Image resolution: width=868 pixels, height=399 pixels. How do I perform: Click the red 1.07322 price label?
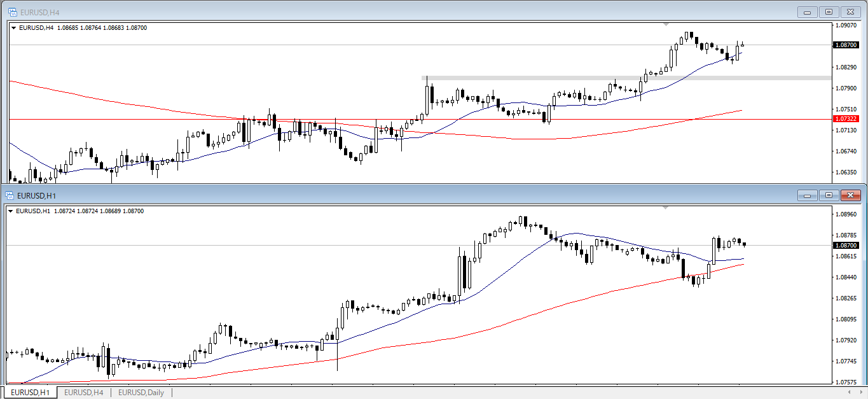pyautogui.click(x=846, y=119)
